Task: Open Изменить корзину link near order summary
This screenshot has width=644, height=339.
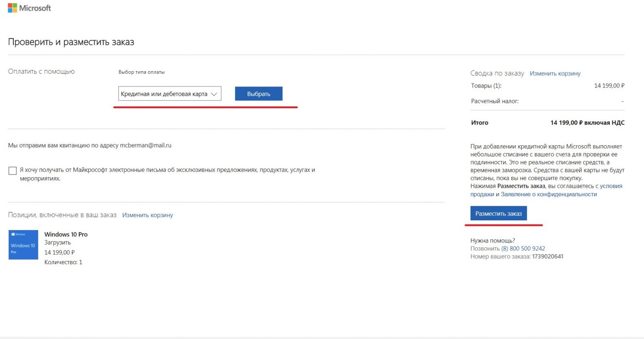Action: (555, 73)
